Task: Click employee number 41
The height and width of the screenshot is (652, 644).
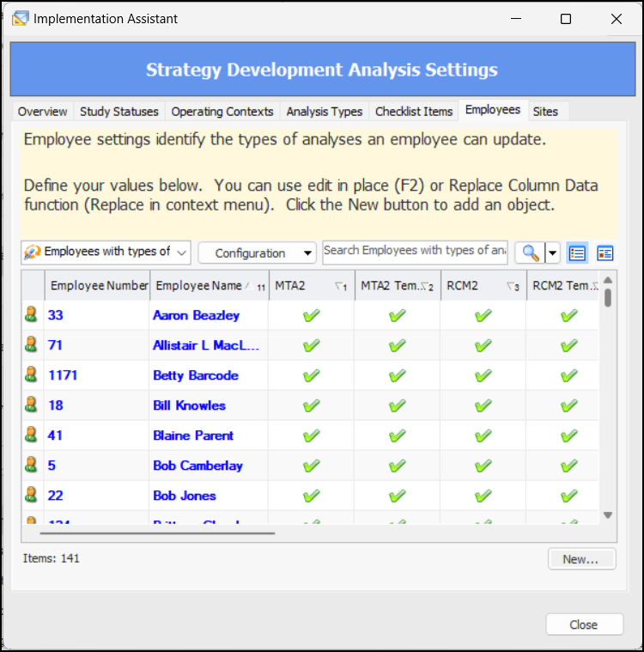Action: (x=55, y=436)
